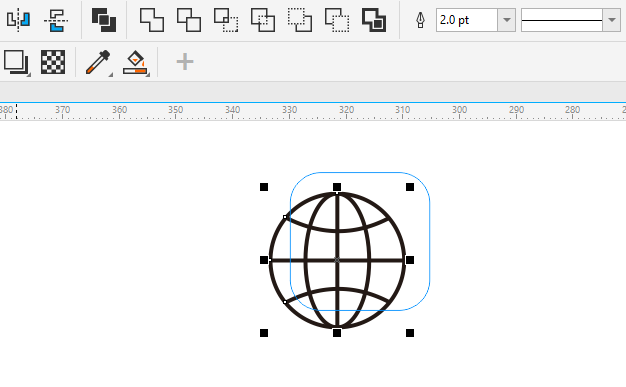
Task: Click the top-middle selection handle
Action: [x=337, y=187]
